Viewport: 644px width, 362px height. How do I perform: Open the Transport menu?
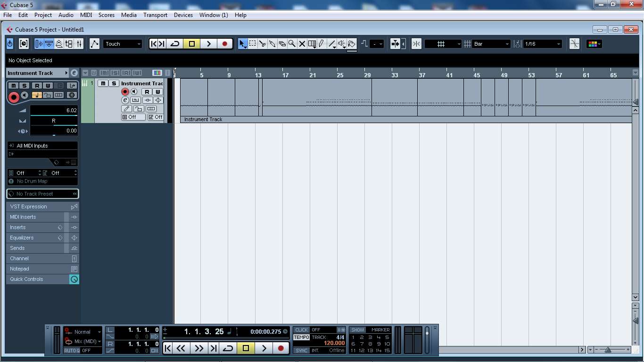click(155, 15)
